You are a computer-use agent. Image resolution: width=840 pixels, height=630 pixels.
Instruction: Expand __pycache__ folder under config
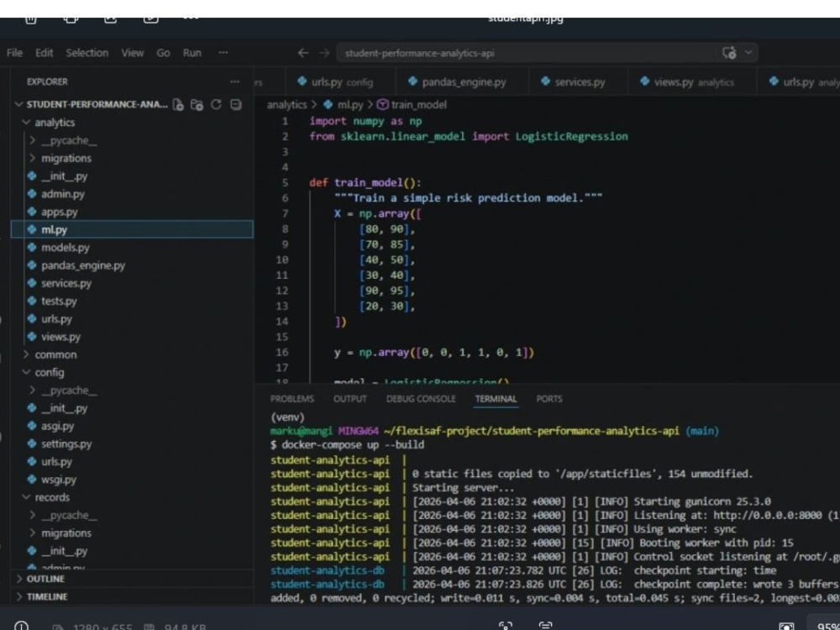click(x=32, y=390)
